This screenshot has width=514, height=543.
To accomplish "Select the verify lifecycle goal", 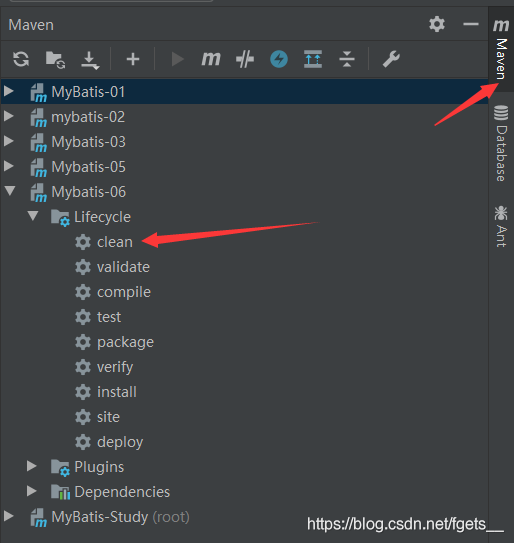I will (115, 367).
